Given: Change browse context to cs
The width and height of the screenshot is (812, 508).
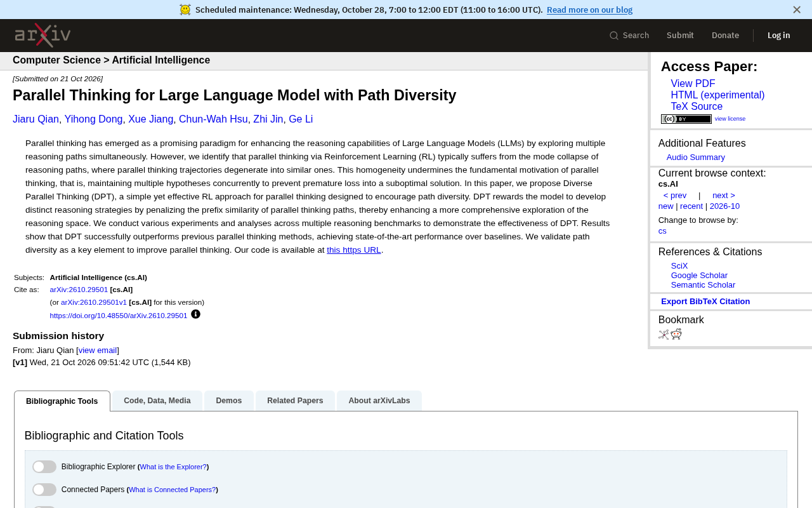Looking at the screenshot, I should point(662,231).
